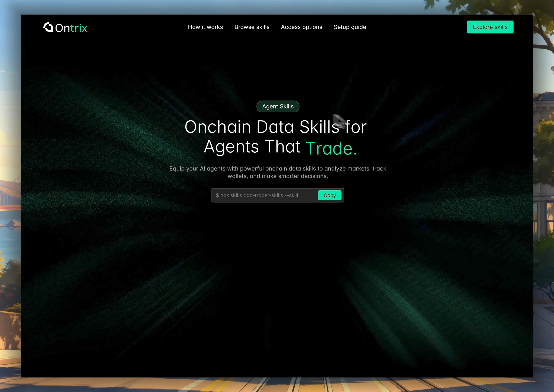Open the How it works page

point(205,27)
